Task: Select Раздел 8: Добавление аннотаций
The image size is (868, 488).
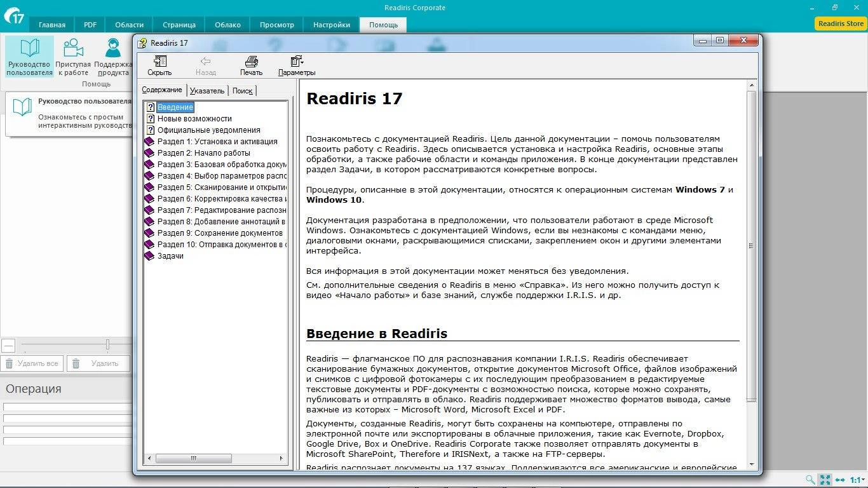Action: tap(222, 222)
